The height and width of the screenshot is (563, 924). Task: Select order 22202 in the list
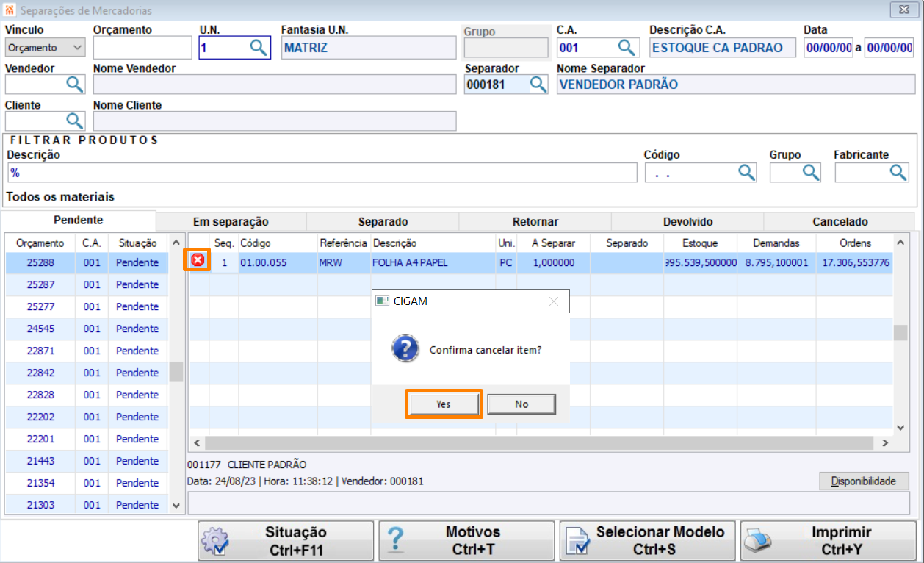point(87,417)
